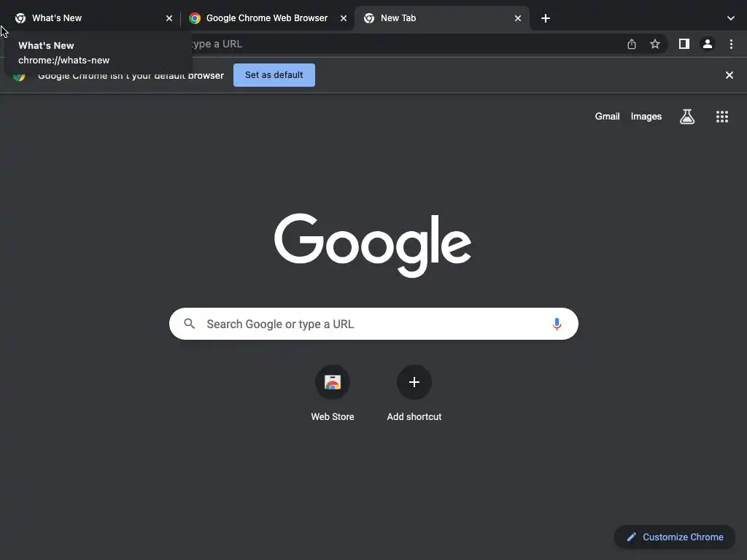The width and height of the screenshot is (747, 560).
Task: Open Chrome's three-dot menu
Action: point(731,44)
